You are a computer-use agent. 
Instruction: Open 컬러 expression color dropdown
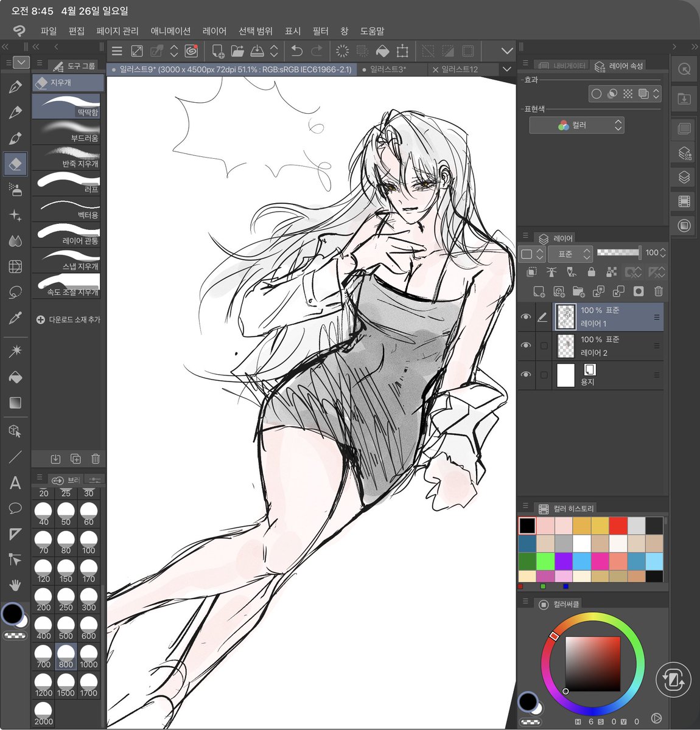576,125
